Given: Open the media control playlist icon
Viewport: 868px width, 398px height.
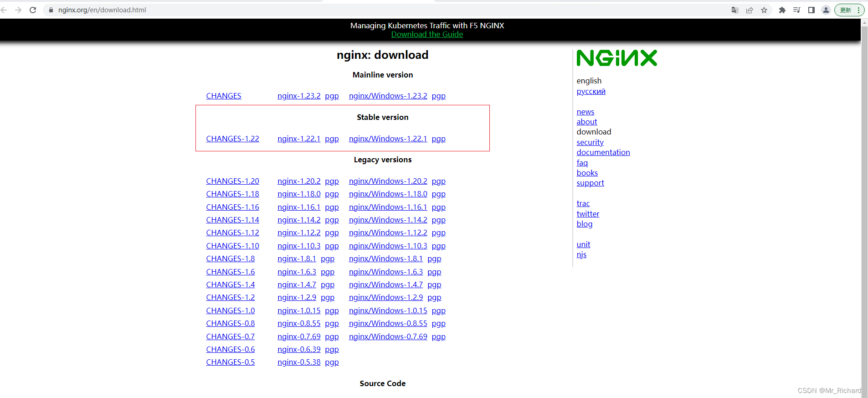Looking at the screenshot, I should 797,10.
